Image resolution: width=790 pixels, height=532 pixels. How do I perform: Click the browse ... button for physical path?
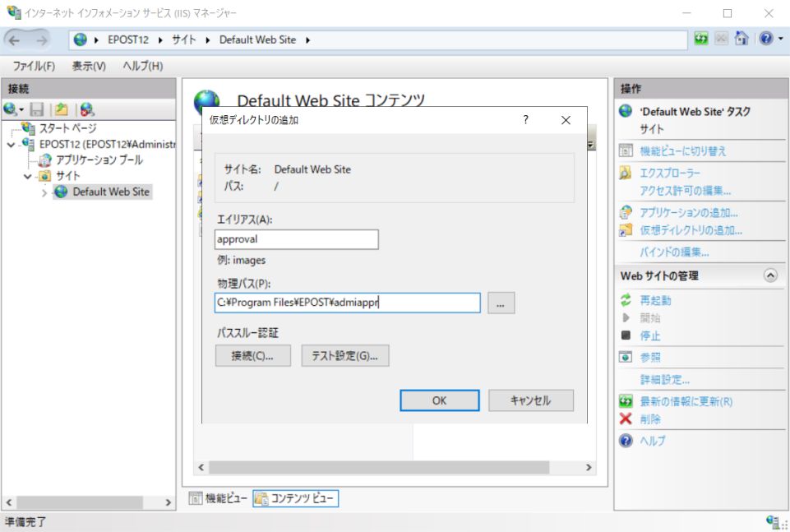coord(501,303)
